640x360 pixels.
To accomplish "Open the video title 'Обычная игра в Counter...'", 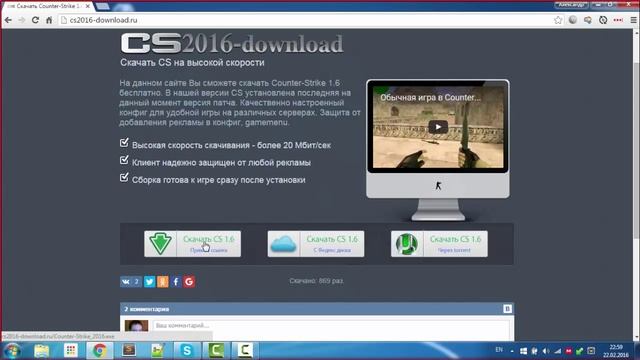I will pyautogui.click(x=430, y=98).
